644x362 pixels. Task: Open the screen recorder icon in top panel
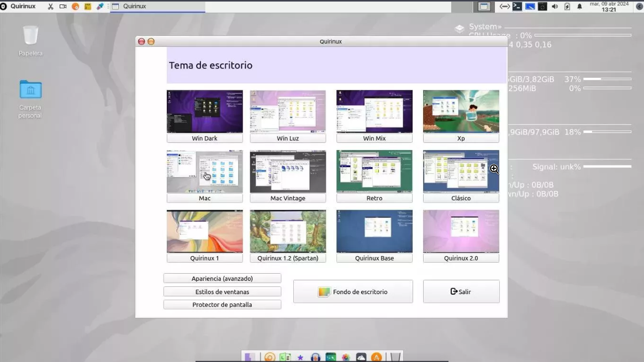[62, 6]
